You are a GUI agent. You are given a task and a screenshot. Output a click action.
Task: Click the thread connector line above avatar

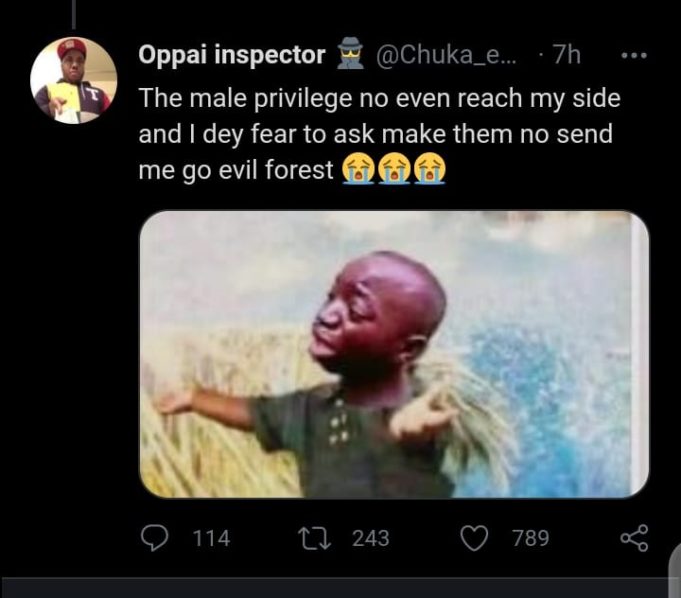coord(74,12)
